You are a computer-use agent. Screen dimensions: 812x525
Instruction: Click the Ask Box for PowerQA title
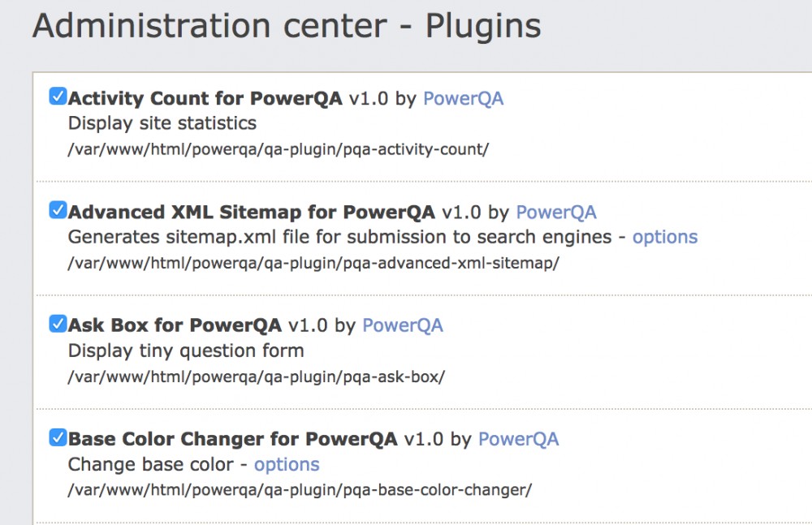pyautogui.click(x=175, y=326)
